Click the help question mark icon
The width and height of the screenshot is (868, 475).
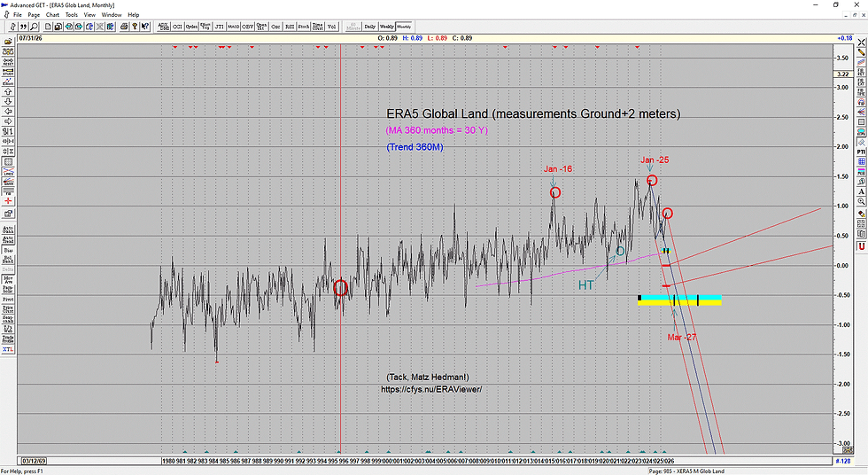click(135, 27)
